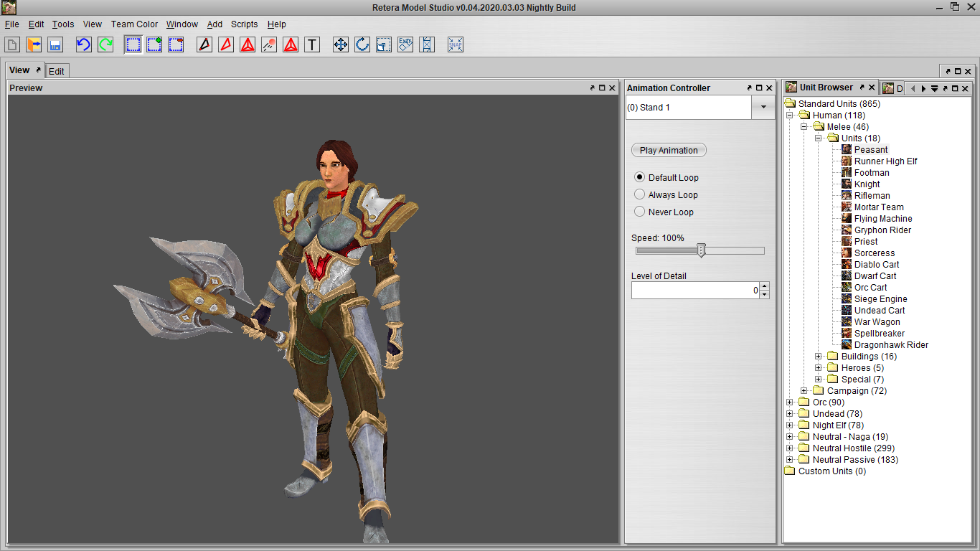Select the Spellbreaker unit
The height and width of the screenshot is (551, 980).
[880, 334]
